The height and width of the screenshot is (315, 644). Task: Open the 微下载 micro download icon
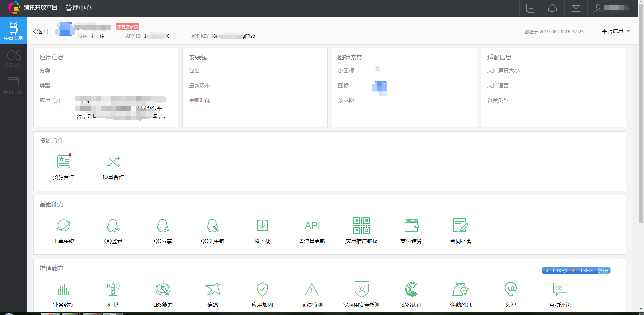(262, 225)
